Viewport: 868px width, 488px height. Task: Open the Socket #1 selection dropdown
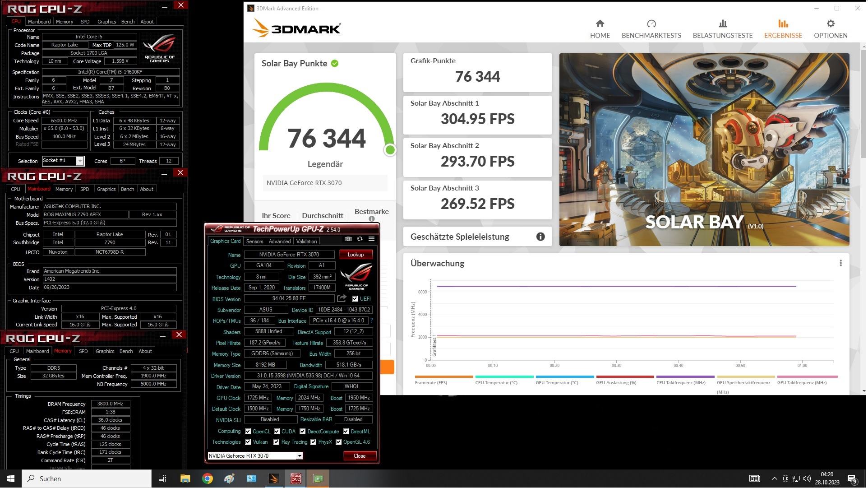click(63, 161)
